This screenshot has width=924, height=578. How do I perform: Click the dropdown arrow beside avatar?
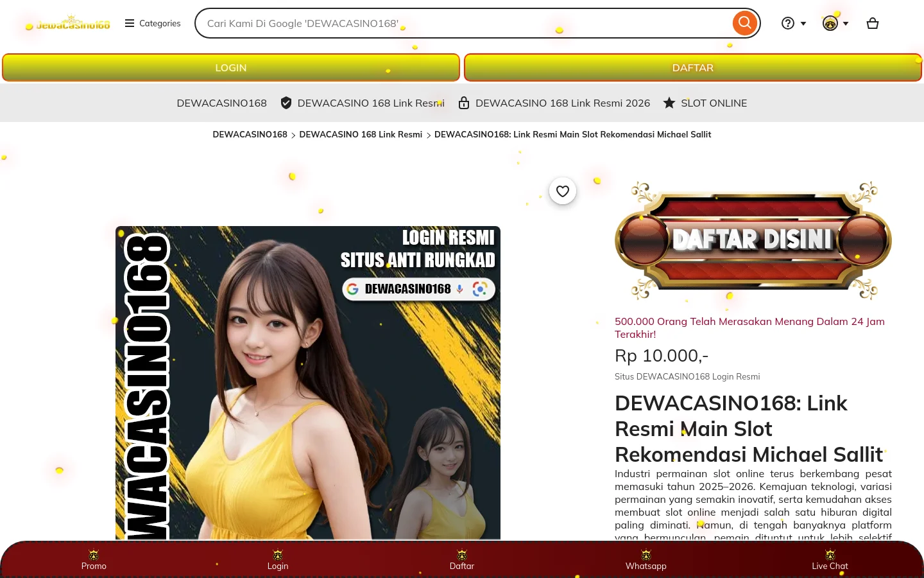pyautogui.click(x=846, y=24)
